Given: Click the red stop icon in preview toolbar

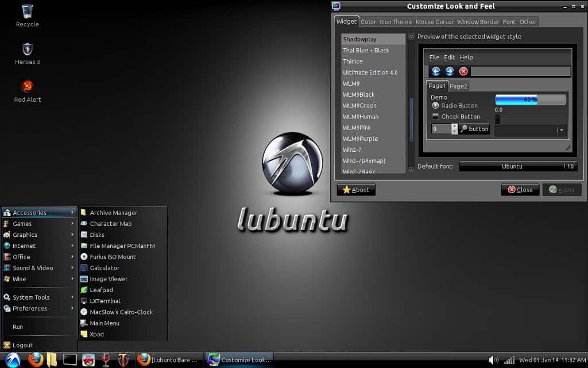Looking at the screenshot, I should [x=463, y=71].
